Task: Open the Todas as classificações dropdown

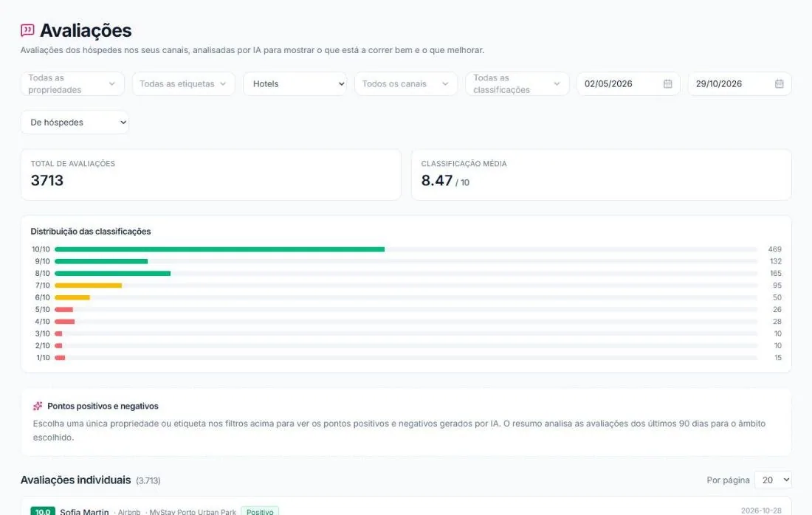Action: 517,84
